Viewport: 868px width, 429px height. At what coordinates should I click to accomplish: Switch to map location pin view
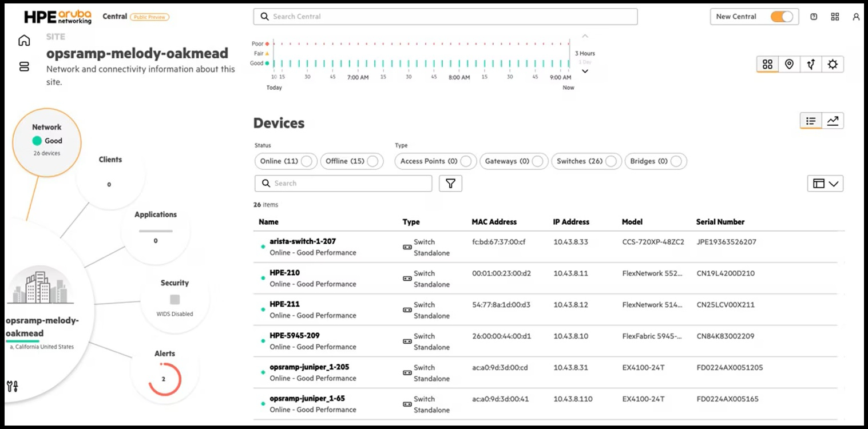click(x=789, y=65)
